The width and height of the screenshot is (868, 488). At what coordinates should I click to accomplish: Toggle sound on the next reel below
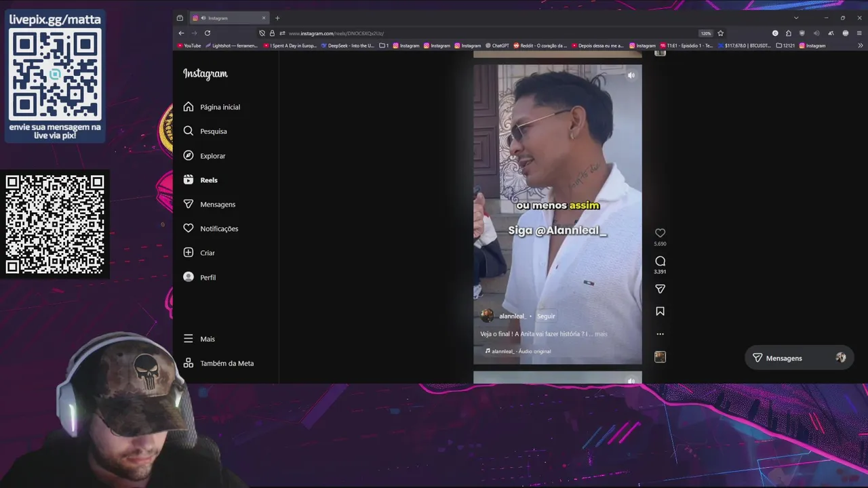[631, 381]
